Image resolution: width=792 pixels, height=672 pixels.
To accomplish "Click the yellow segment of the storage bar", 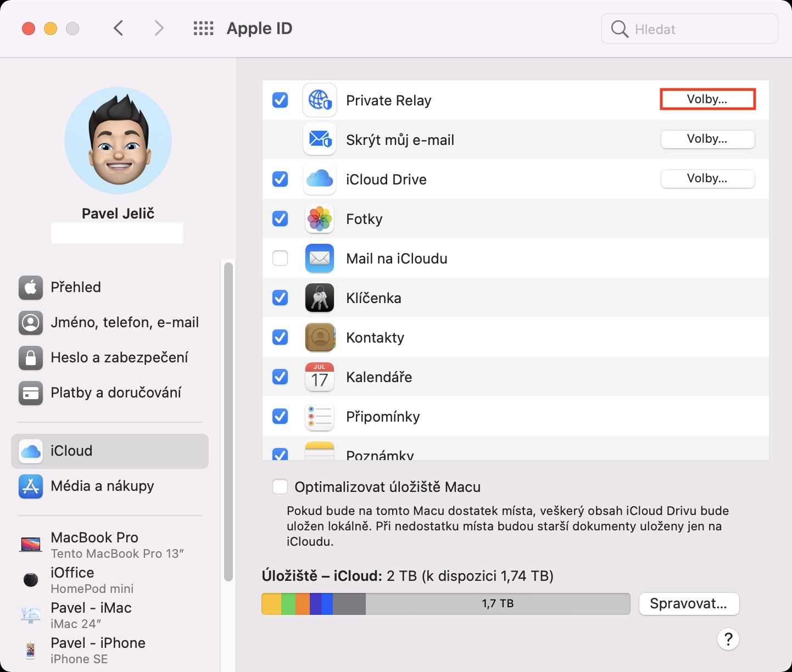I will coord(271,604).
